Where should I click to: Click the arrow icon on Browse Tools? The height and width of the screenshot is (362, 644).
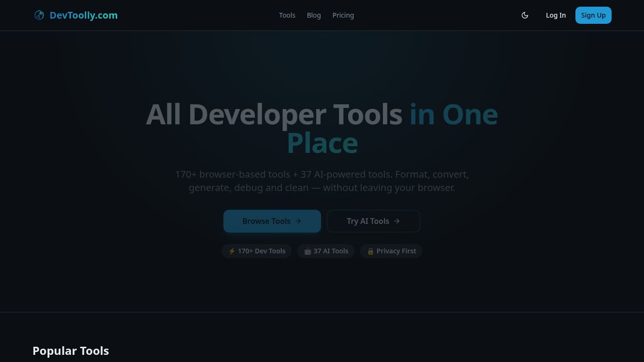pyautogui.click(x=298, y=221)
